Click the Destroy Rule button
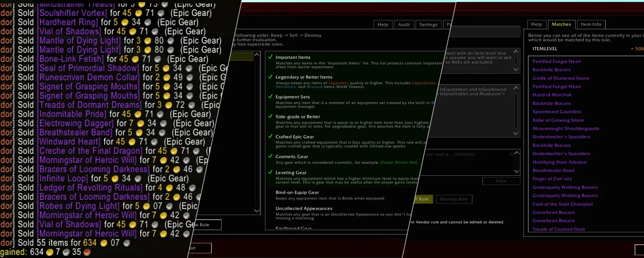 pos(454,199)
